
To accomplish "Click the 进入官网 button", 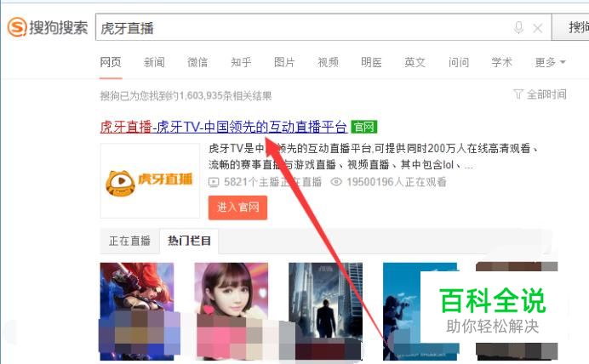I will click(x=237, y=208).
